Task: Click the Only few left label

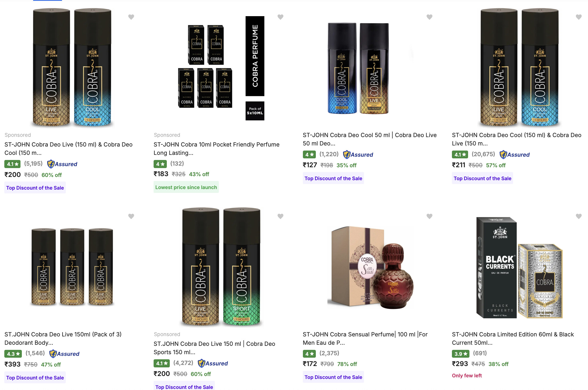Action: click(467, 375)
